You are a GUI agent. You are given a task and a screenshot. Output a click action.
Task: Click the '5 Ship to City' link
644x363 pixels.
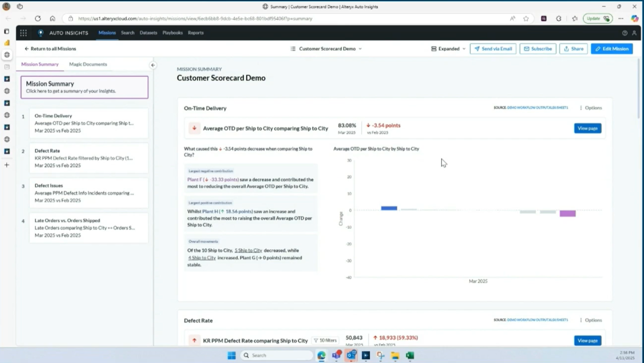248,250
